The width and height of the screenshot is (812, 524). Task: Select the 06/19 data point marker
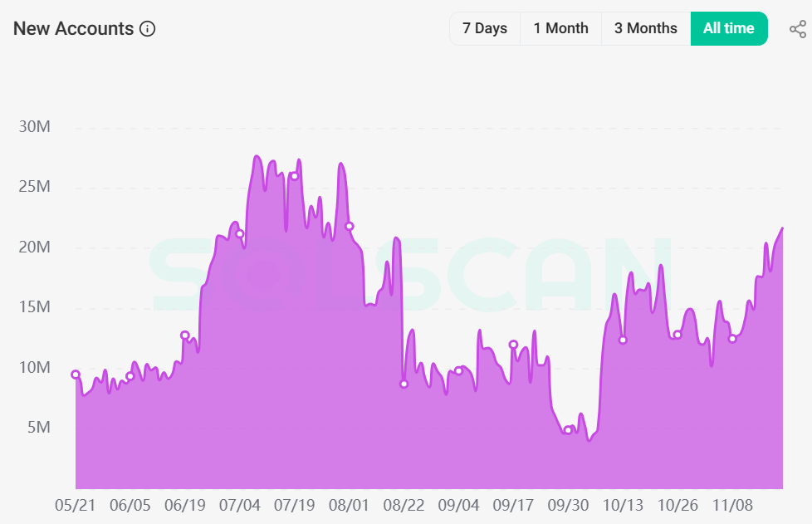tap(185, 335)
